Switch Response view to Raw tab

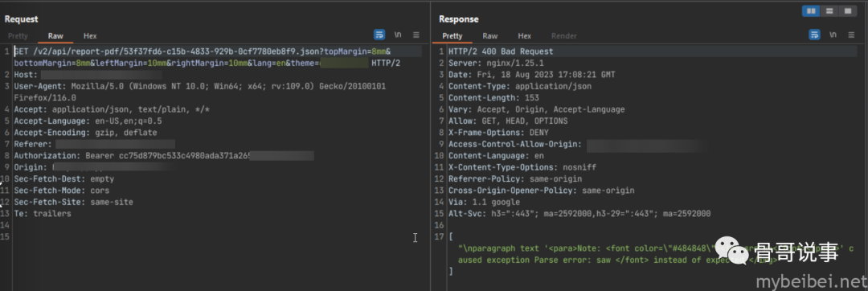tap(490, 36)
